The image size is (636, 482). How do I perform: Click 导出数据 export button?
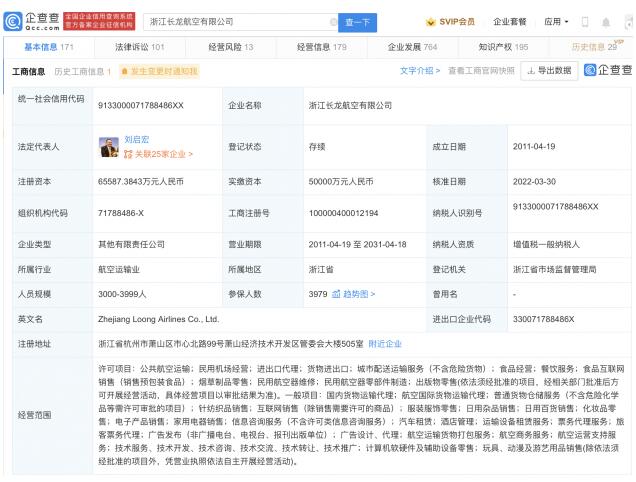[x=549, y=71]
